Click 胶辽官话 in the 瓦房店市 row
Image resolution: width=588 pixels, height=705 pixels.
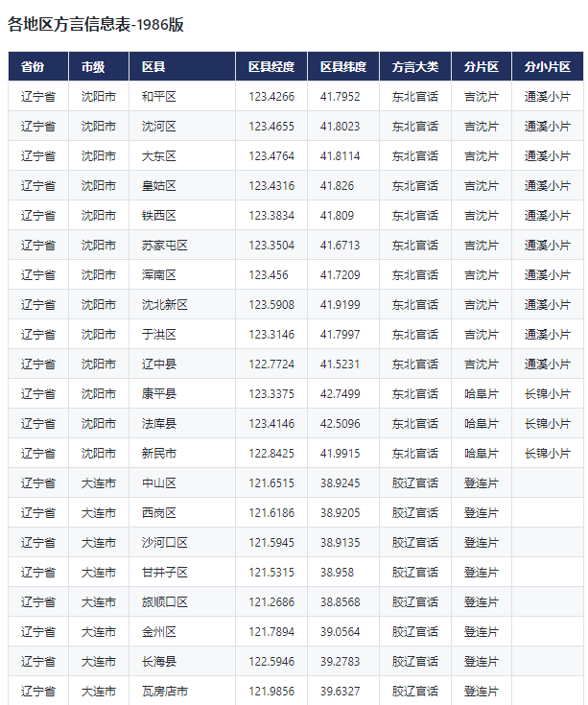(415, 691)
